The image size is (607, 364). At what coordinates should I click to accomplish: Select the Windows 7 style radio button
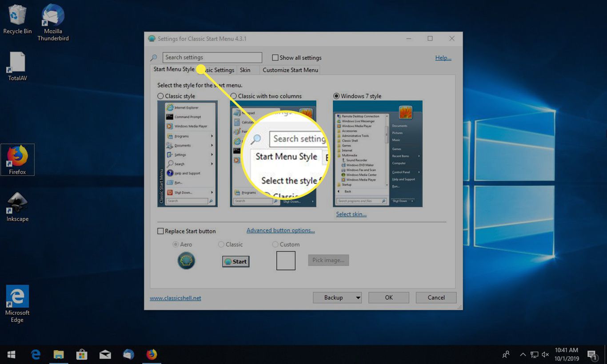point(336,96)
